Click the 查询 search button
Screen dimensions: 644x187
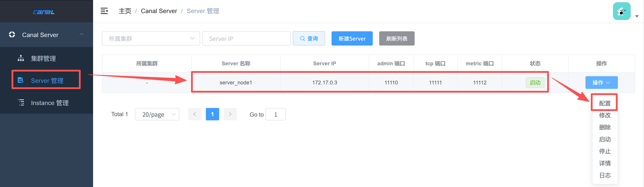(x=309, y=38)
